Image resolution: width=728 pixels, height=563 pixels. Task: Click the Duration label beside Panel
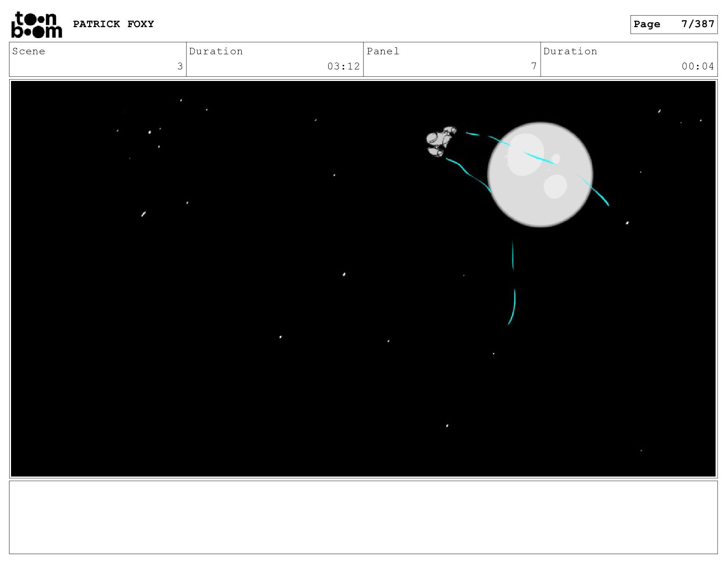tap(570, 51)
